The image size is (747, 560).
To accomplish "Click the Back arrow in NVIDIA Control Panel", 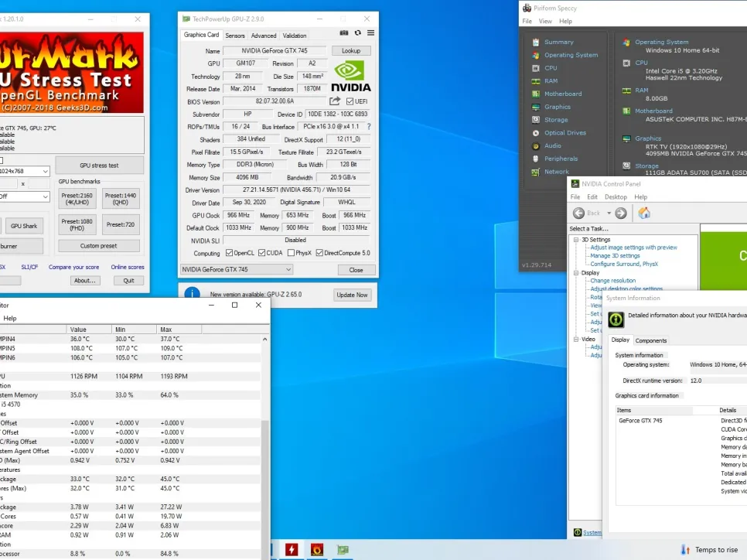I will point(579,213).
